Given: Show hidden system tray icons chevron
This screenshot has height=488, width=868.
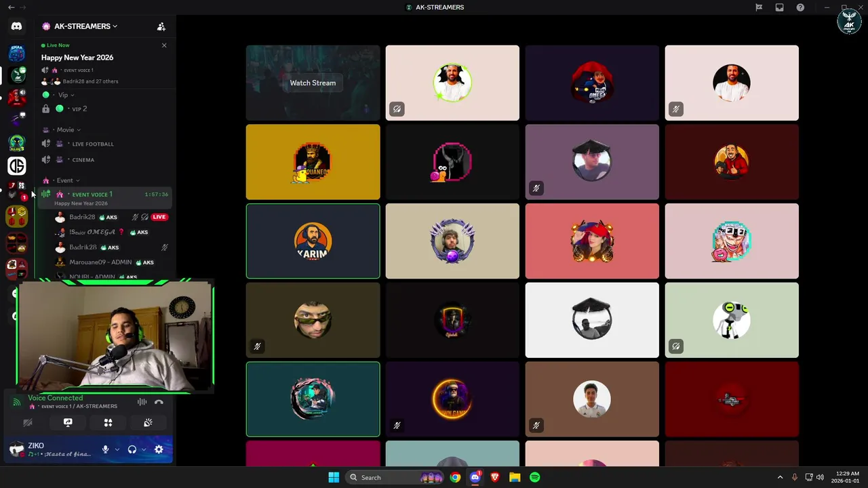Looking at the screenshot, I should coord(780,477).
